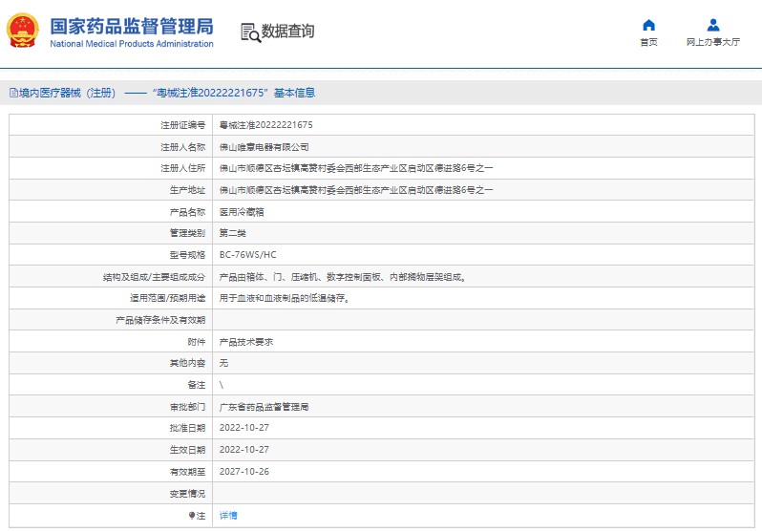Screen dimensions: 762x532
Task: Click the 国家药品监督管理局 site title
Action: (131, 25)
